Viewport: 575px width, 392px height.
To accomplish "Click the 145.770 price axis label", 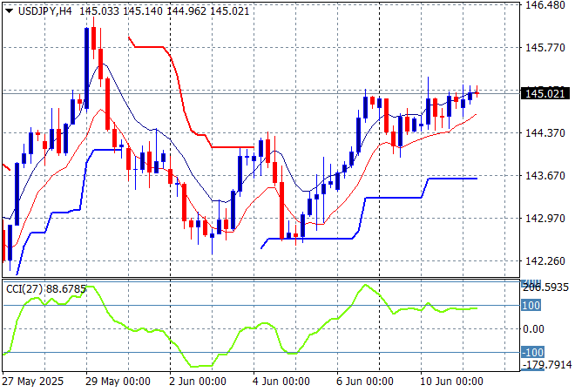I will pos(545,48).
